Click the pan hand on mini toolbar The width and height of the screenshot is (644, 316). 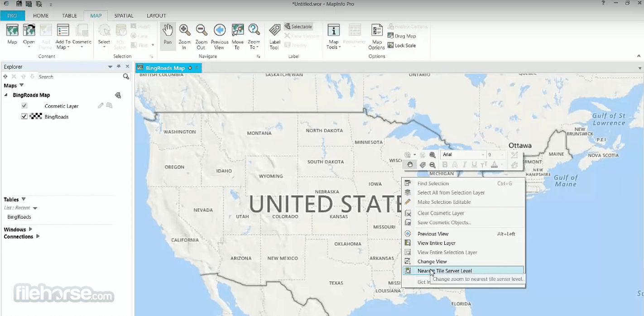pos(410,165)
